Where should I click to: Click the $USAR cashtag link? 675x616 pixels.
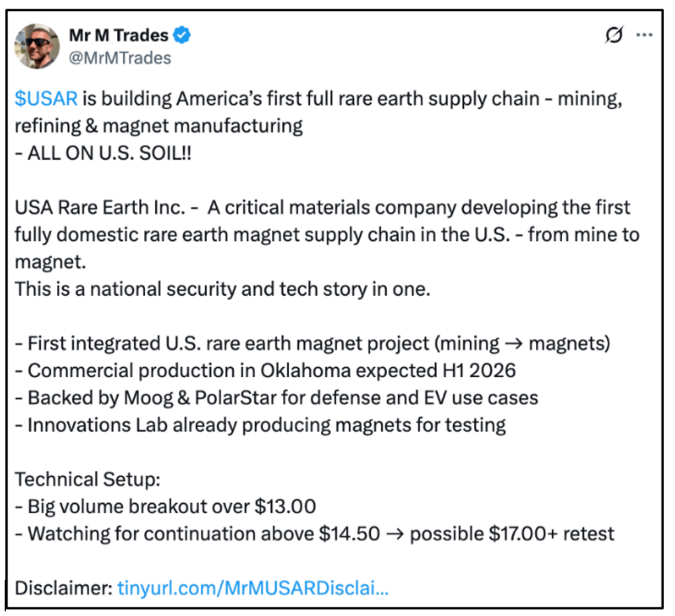[x=46, y=100]
